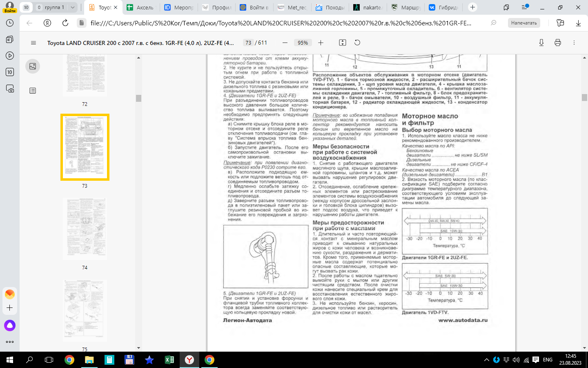Viewport: 588px width, 368px height.
Task: Open Excel from the taskbar
Action: coord(169,360)
